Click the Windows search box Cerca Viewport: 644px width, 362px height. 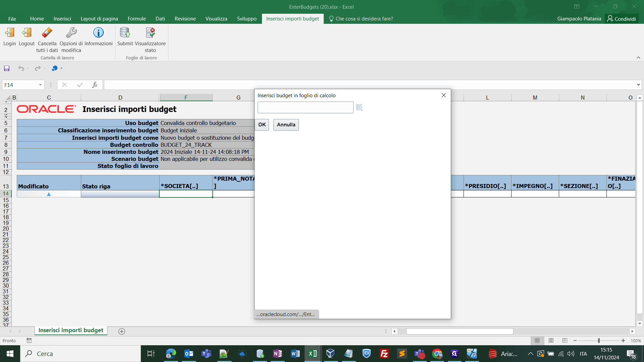coord(80,354)
